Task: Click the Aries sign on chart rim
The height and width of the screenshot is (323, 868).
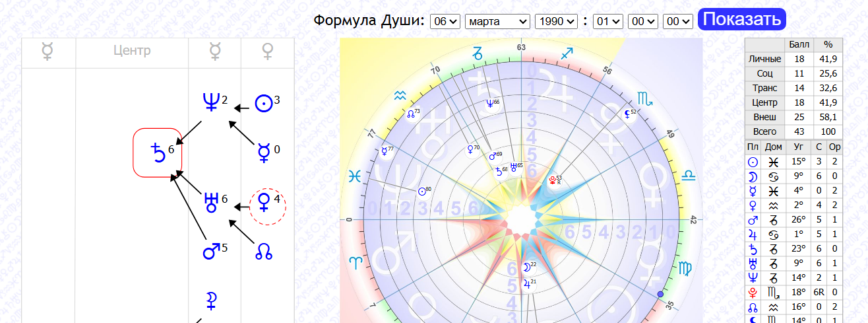Action: click(x=356, y=262)
